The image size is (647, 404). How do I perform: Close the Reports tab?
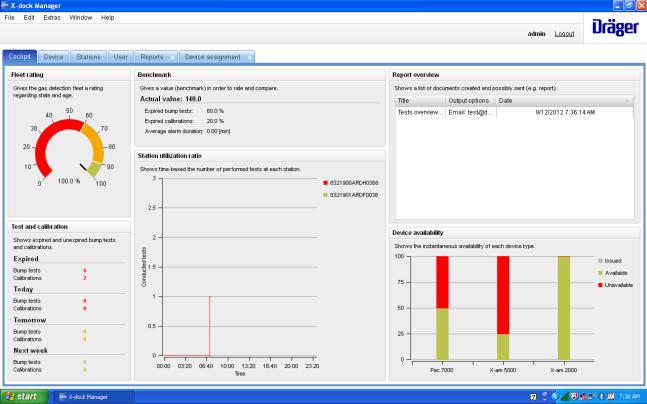(x=173, y=57)
